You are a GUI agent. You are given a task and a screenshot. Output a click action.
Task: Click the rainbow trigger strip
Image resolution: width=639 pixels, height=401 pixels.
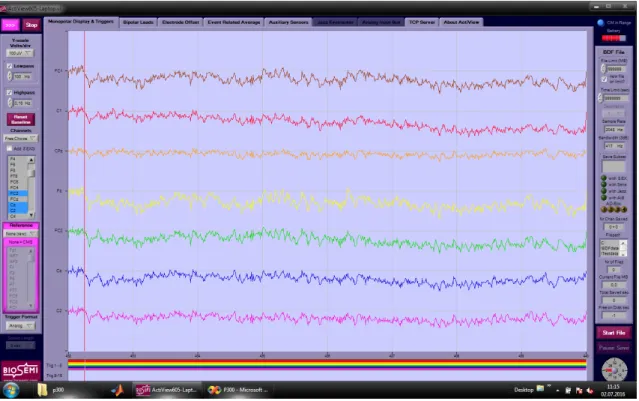click(327, 364)
